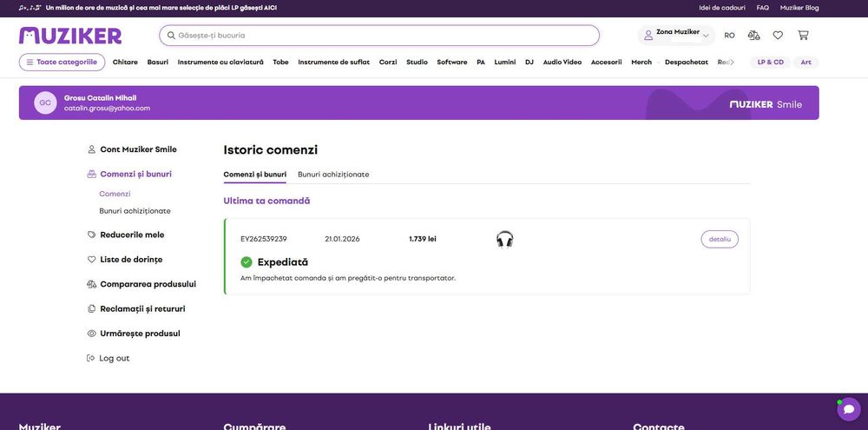Screen dimensions: 868x430
Task: Click the Ultima ta comandă heading
Action: tap(266, 201)
